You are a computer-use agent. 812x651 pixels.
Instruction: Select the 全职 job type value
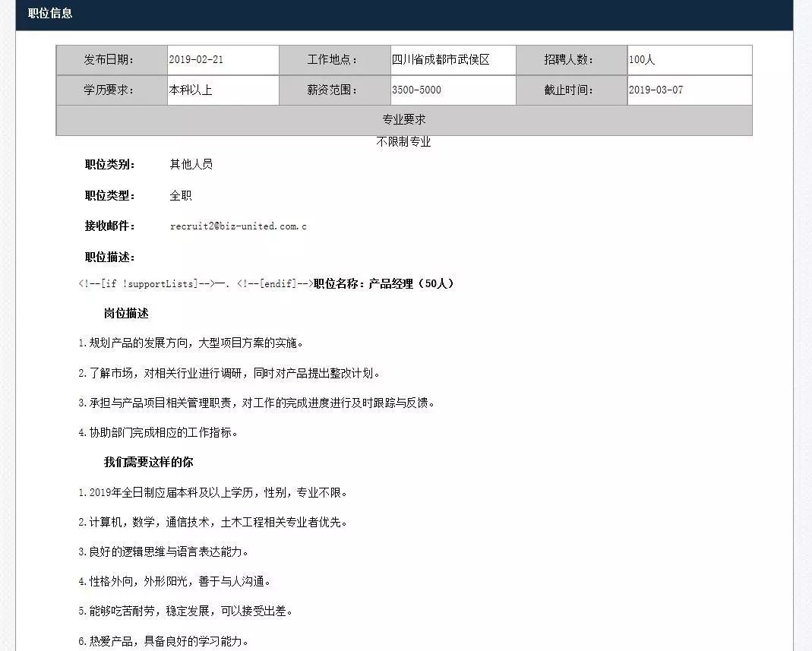pyautogui.click(x=181, y=196)
